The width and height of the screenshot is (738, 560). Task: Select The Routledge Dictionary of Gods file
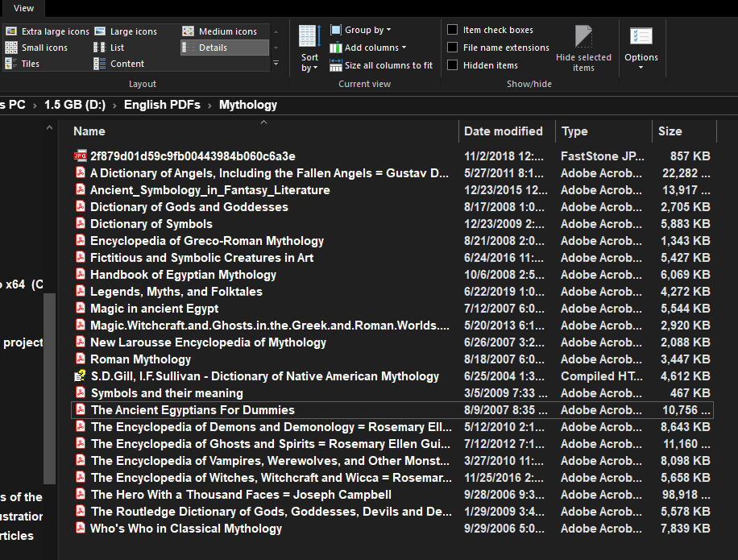point(392,512)
